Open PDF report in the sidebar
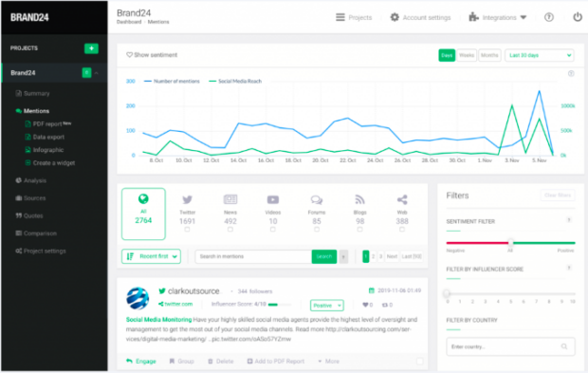 click(x=48, y=123)
